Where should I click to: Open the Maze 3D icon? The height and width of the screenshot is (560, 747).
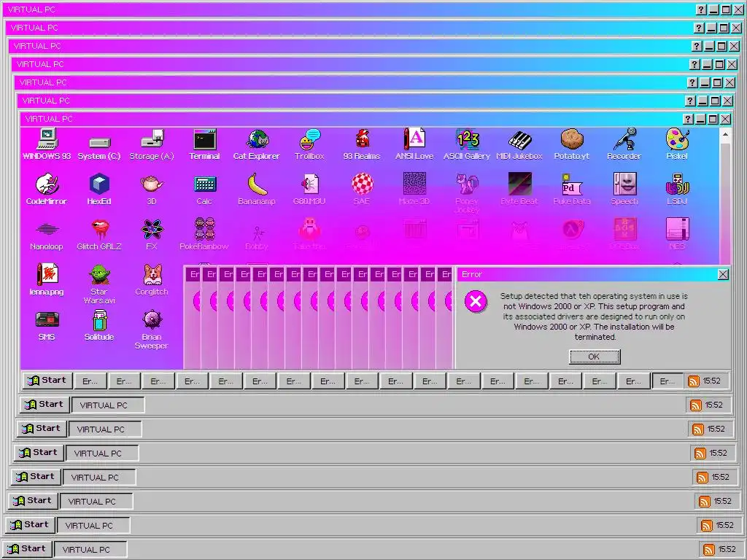coord(414,189)
